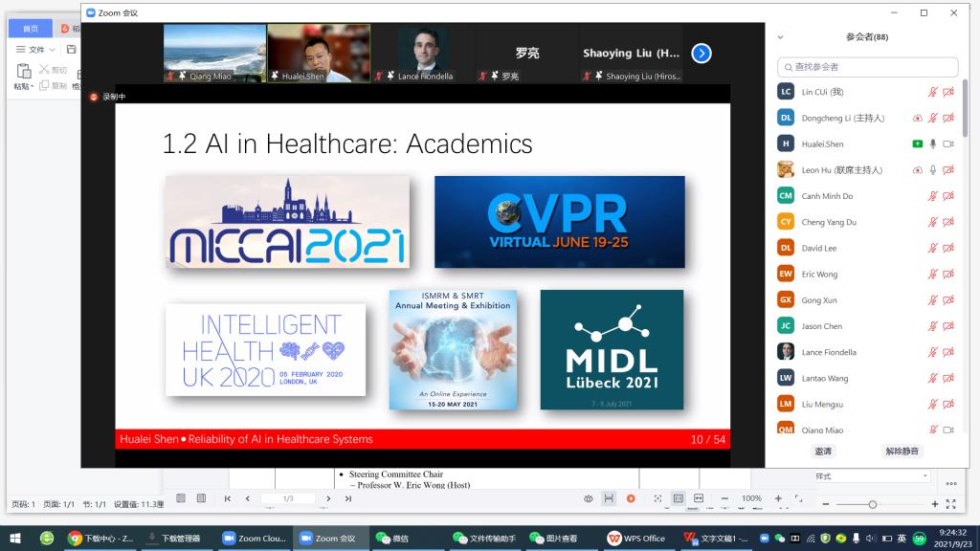Click the Save icon in WPS toolbar

[x=71, y=50]
